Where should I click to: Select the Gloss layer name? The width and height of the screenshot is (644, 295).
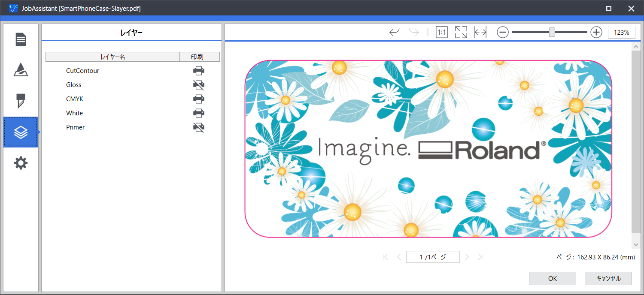pyautogui.click(x=74, y=85)
